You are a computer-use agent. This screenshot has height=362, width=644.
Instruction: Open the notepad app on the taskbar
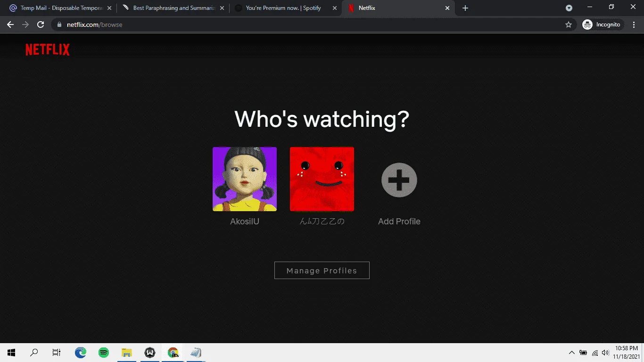(196, 353)
